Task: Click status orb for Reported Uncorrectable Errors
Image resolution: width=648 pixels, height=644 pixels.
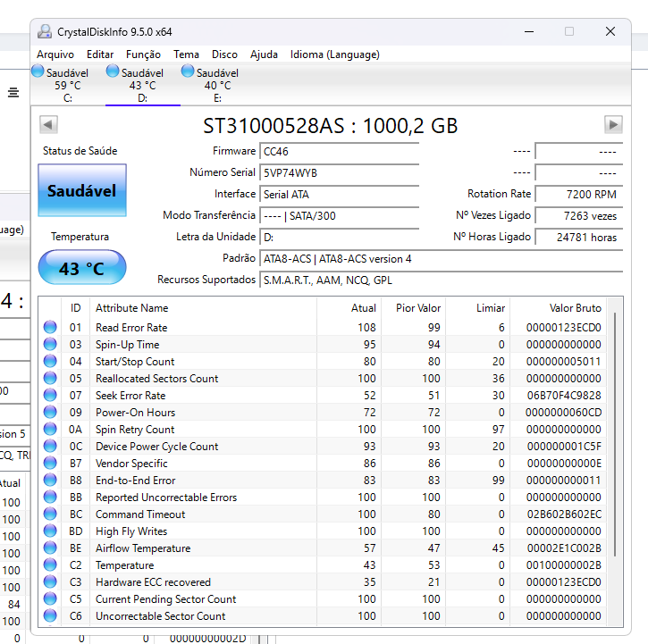Action: click(x=50, y=497)
